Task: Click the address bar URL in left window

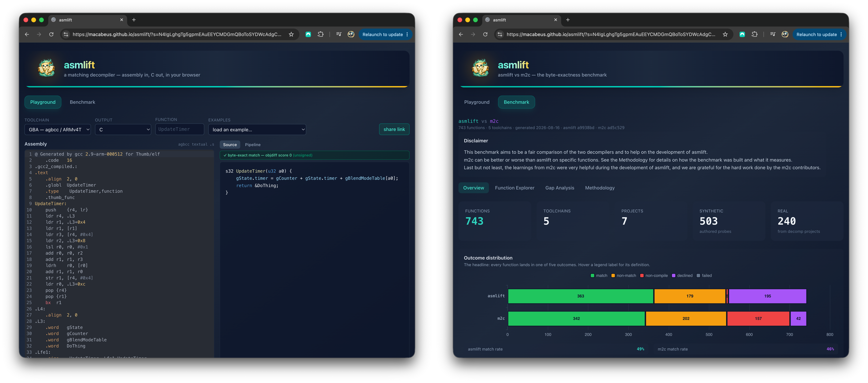Action: pyautogui.click(x=177, y=34)
